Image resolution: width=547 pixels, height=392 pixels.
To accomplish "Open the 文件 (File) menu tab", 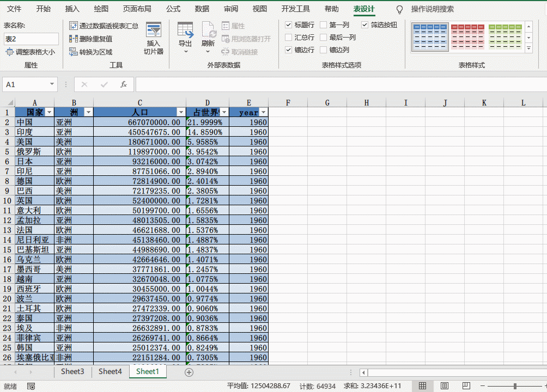I will [x=14, y=9].
